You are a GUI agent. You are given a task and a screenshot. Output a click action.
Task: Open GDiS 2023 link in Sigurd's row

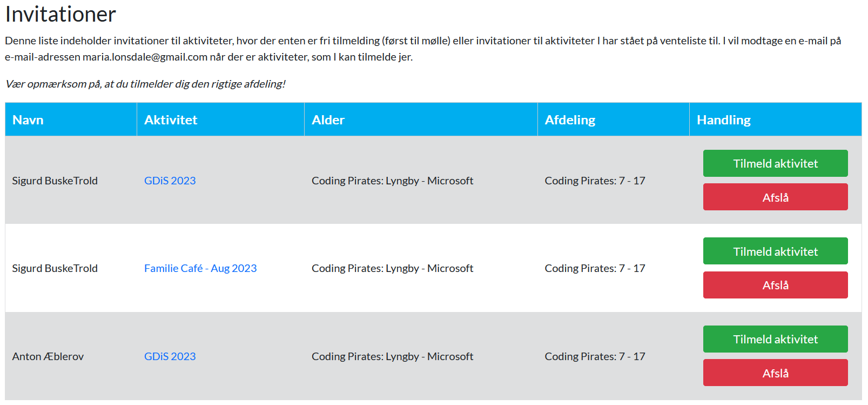(x=170, y=181)
